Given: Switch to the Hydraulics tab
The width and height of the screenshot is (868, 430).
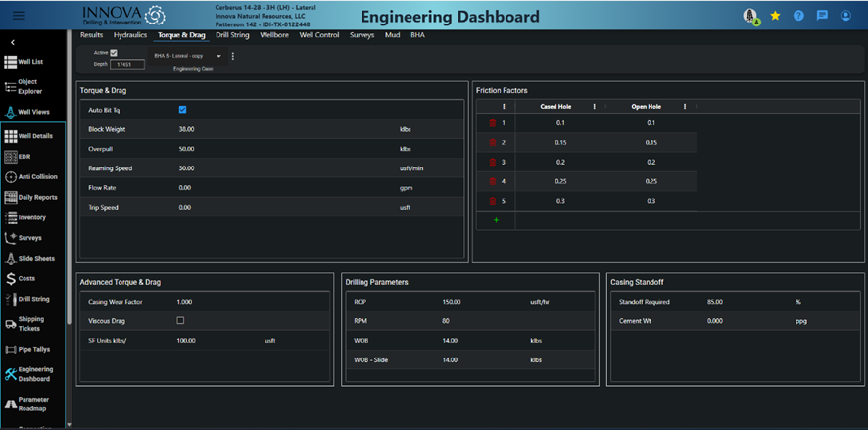Looking at the screenshot, I should point(130,35).
